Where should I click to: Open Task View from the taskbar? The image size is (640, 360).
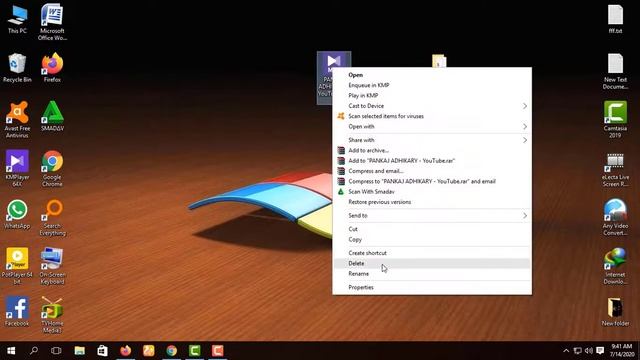56,351
